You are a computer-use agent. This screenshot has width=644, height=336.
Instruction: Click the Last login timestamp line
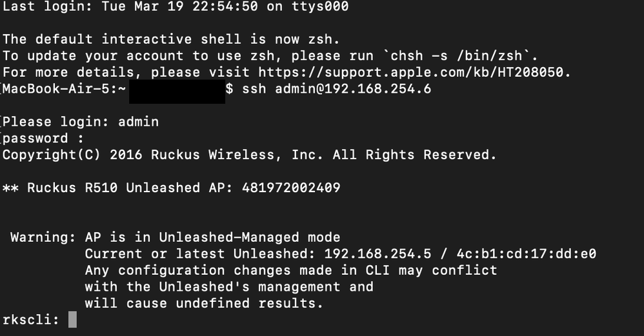176,6
